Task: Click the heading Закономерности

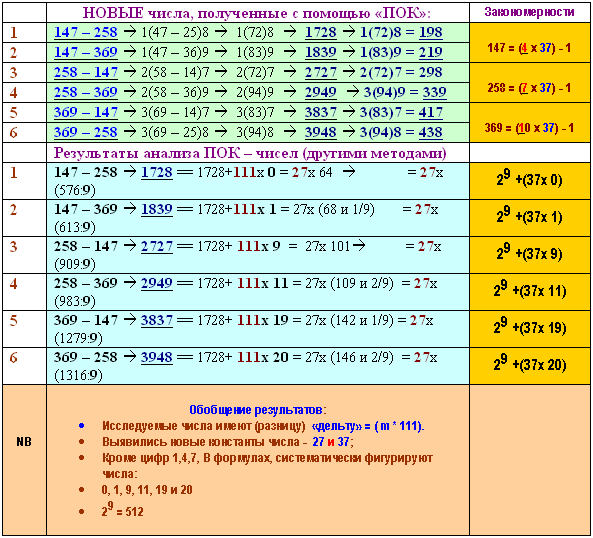Action: (529, 12)
